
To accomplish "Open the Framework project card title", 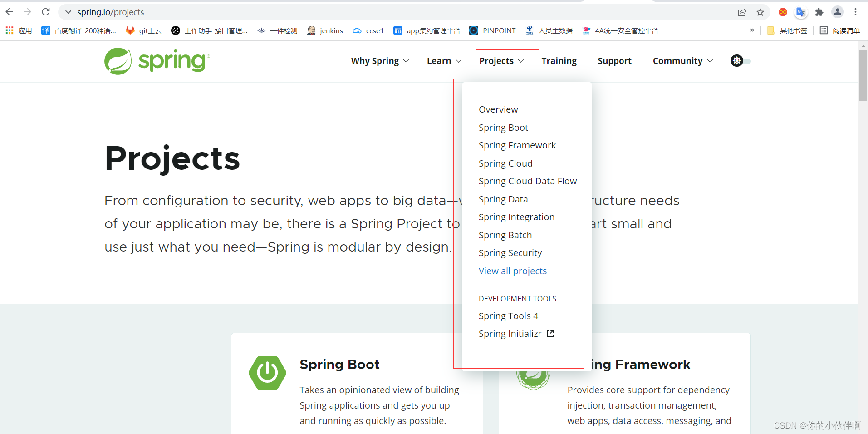I will pos(640,365).
